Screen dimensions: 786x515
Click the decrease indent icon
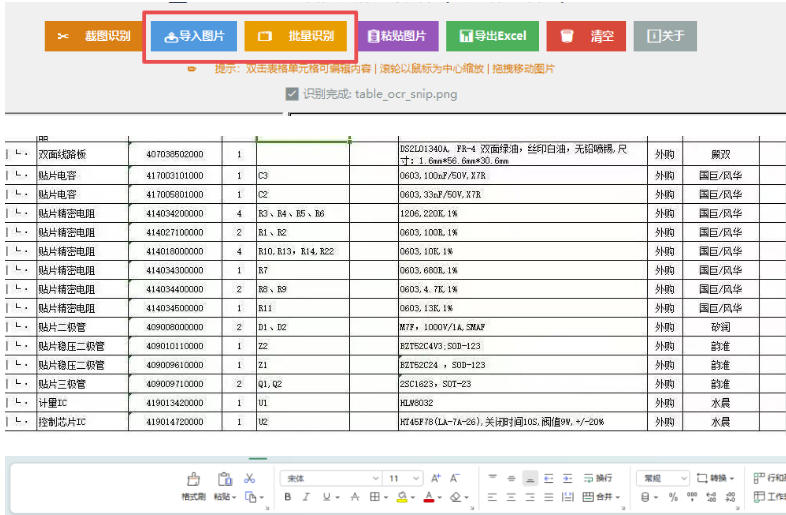[x=549, y=478]
